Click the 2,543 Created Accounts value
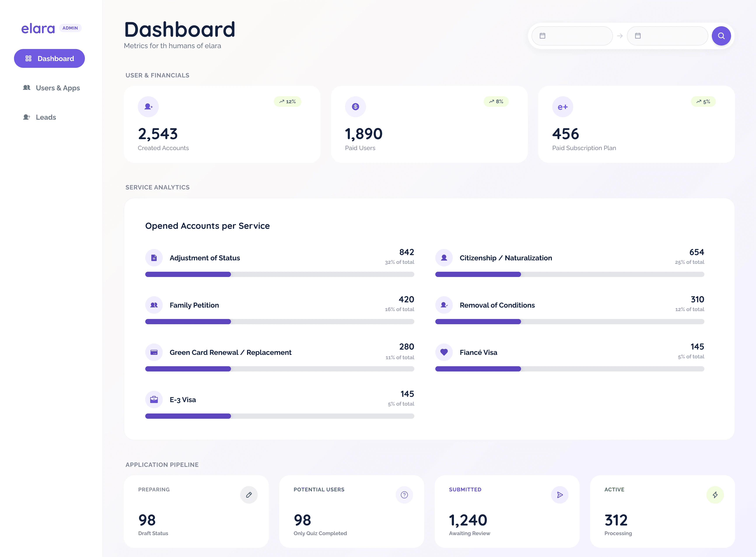 158,134
